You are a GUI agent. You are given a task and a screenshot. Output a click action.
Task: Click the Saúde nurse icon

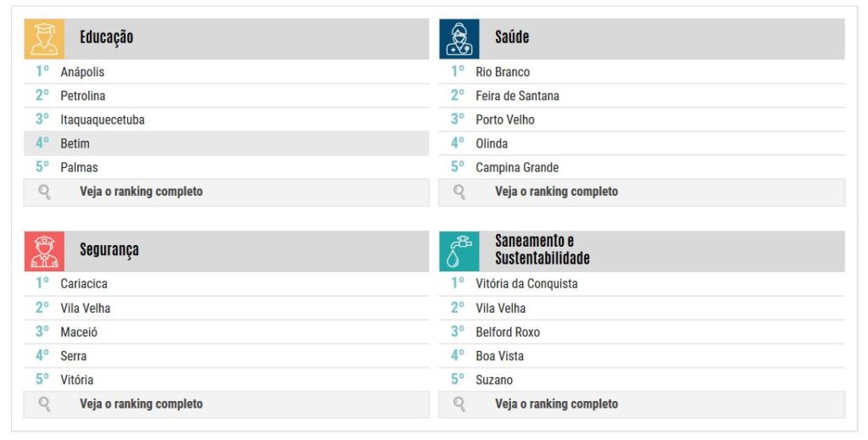tap(459, 39)
